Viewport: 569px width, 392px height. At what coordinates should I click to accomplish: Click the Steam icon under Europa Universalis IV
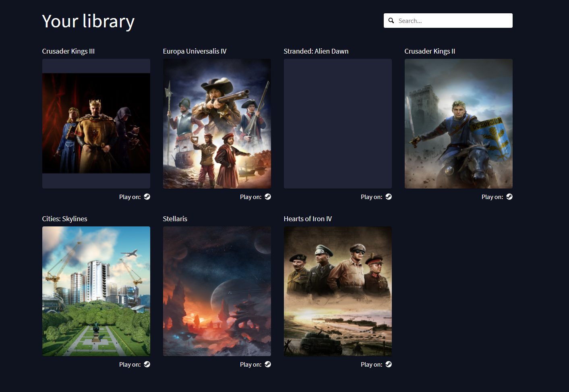pos(268,197)
